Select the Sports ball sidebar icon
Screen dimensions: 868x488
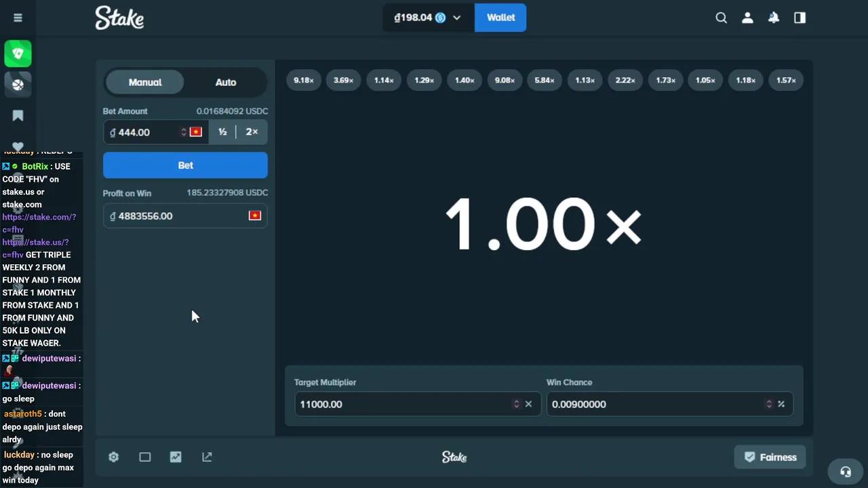point(18,85)
